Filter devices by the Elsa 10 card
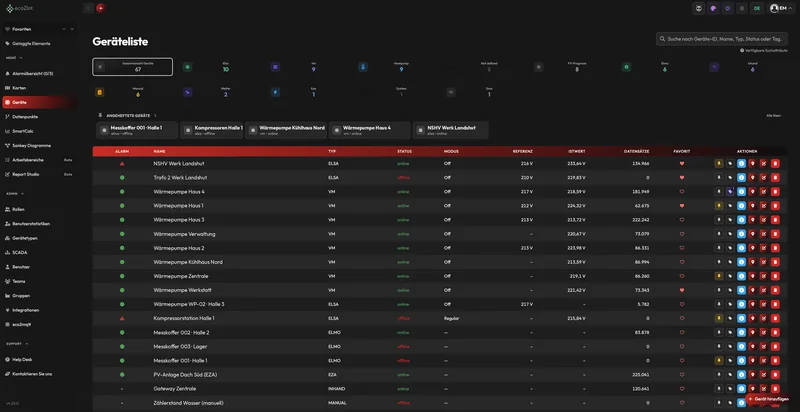 (x=220, y=67)
